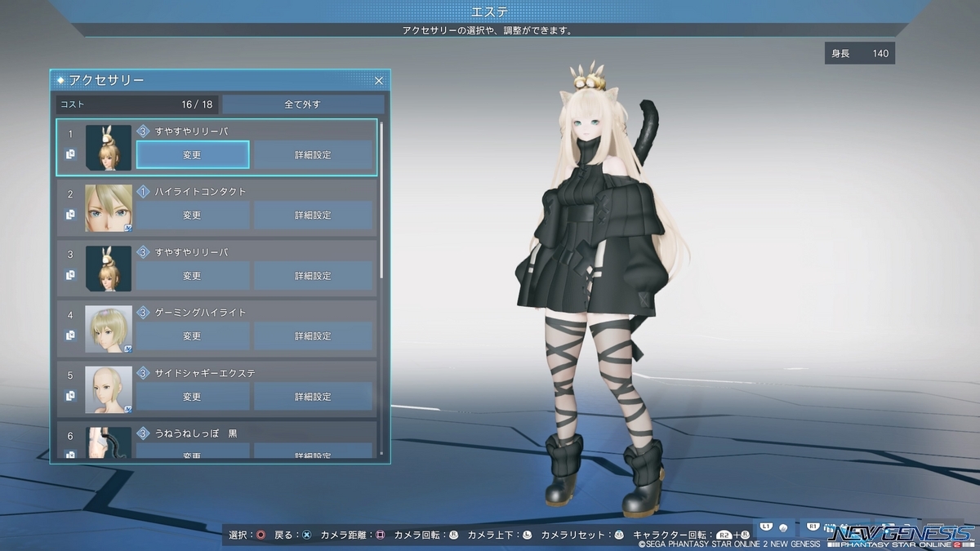Click the accessory list vertical scrollbar

381,200
